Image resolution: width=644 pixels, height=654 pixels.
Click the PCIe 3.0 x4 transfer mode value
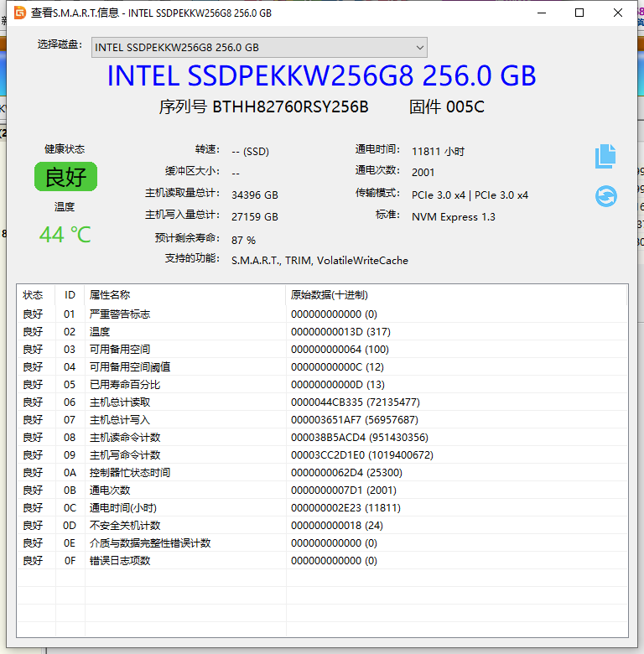coord(470,195)
